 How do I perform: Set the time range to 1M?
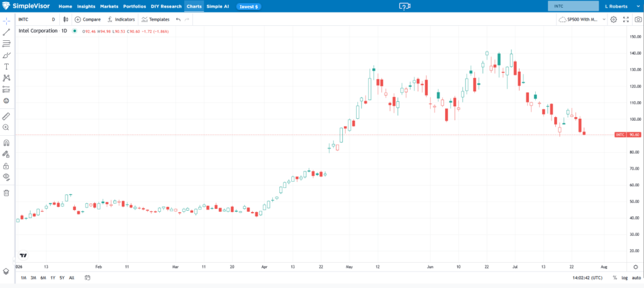(24, 278)
